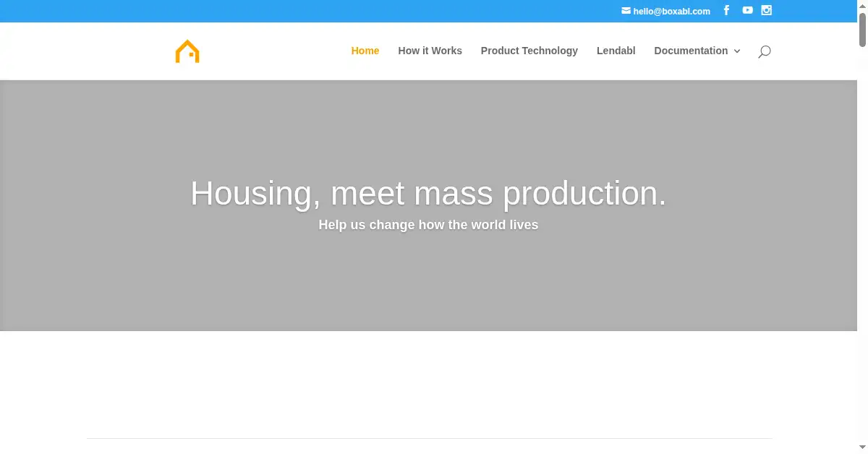
Task: Click the orange Boxabl house logo
Action: point(187,51)
